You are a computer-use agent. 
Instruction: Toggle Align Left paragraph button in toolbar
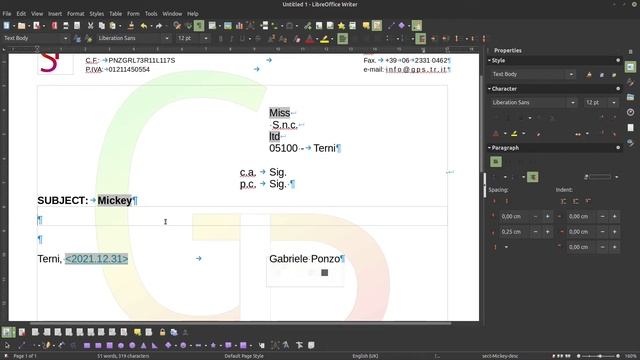[343, 39]
